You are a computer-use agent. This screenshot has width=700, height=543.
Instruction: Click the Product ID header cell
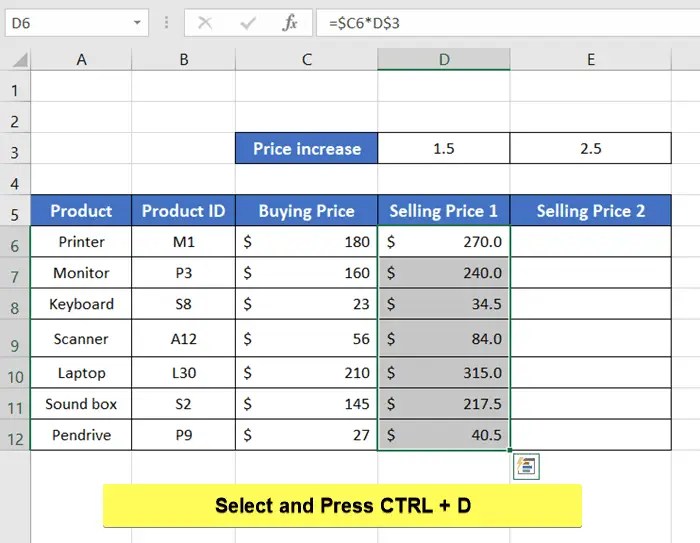(x=183, y=210)
